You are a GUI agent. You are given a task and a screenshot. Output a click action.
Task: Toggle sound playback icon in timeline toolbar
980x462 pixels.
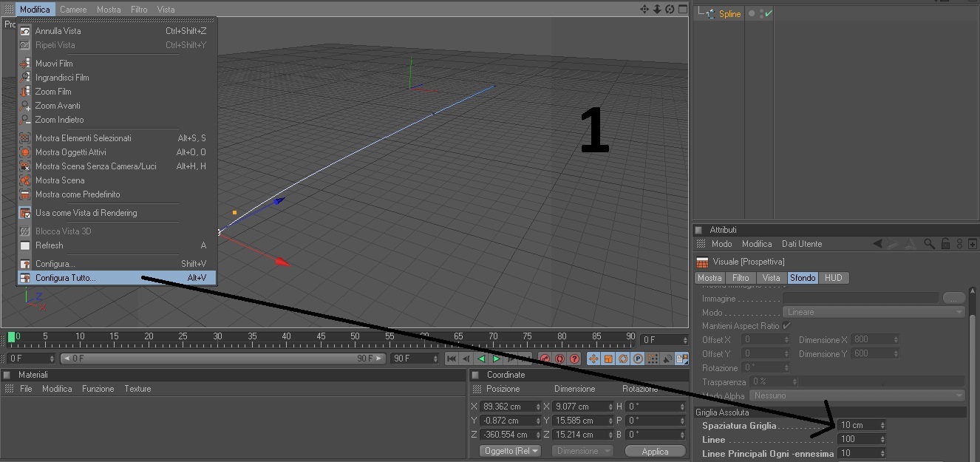point(667,359)
